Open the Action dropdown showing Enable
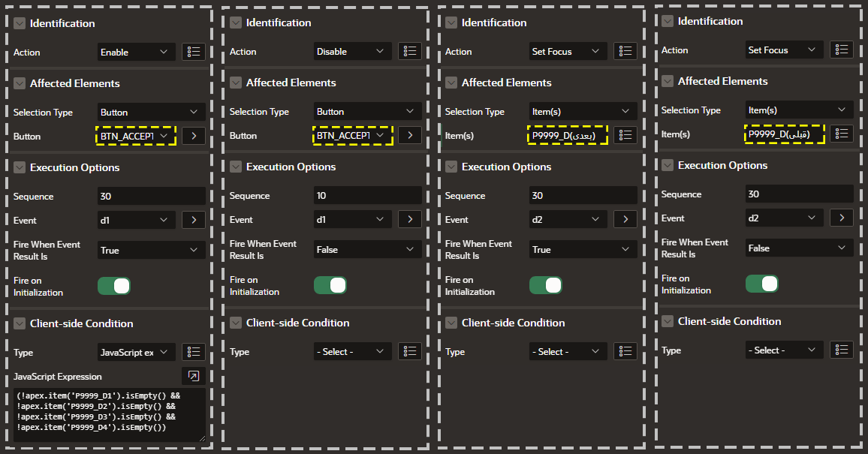 [x=136, y=52]
